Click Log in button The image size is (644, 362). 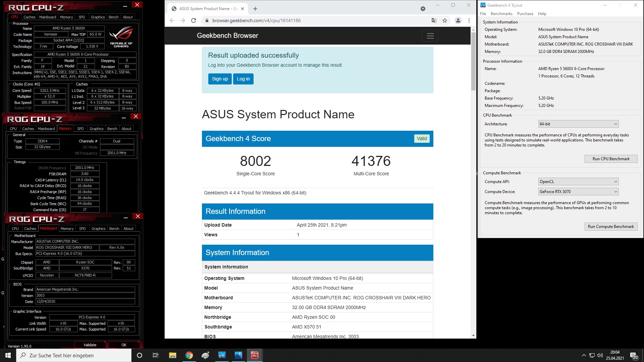pyautogui.click(x=243, y=79)
